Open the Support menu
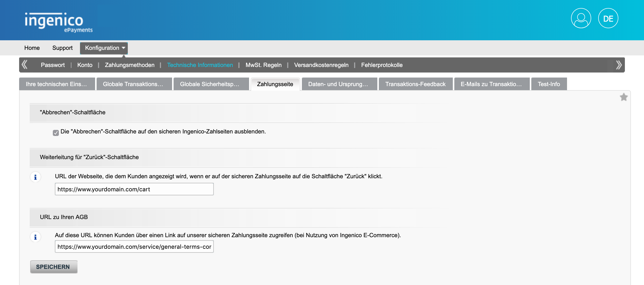The height and width of the screenshot is (285, 644). click(62, 48)
